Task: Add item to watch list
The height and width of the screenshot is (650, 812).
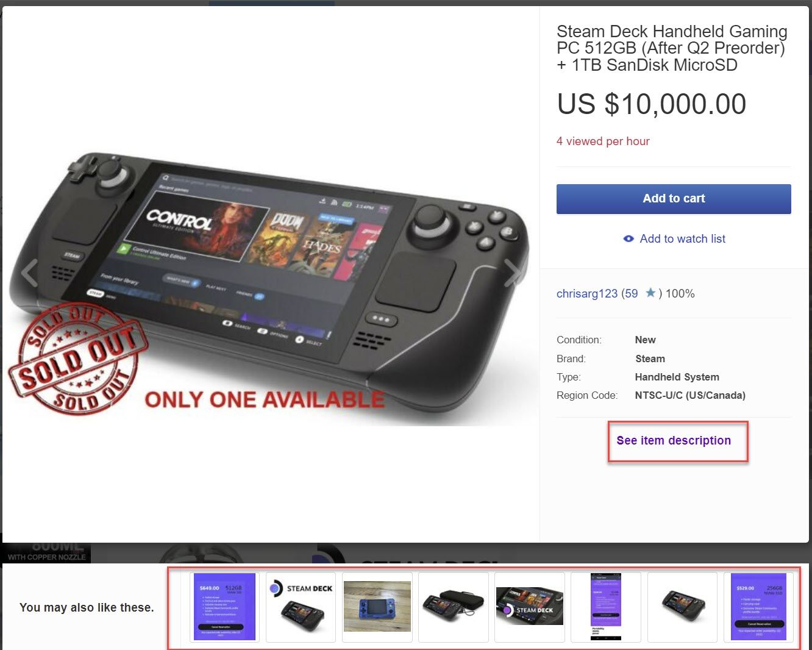Action: [682, 239]
